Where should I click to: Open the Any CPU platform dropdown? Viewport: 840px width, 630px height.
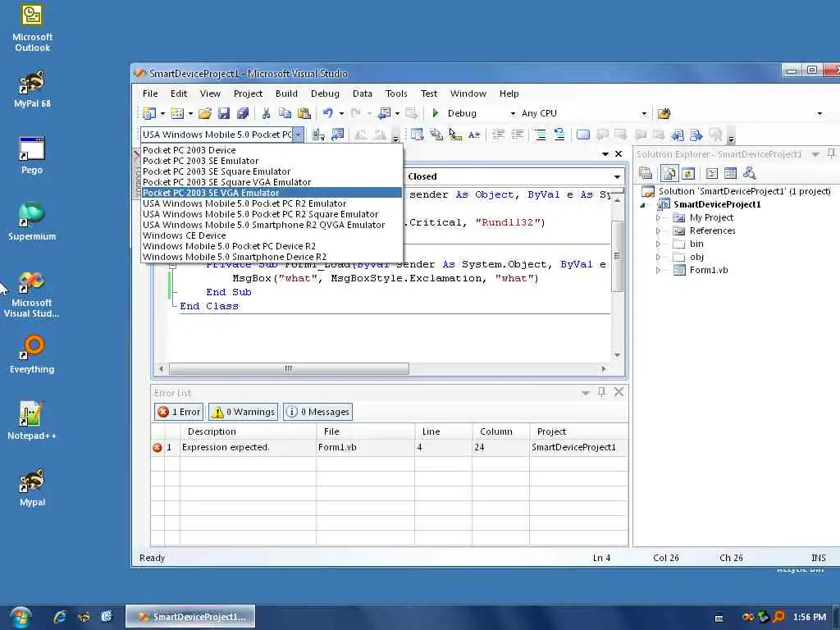(644, 113)
